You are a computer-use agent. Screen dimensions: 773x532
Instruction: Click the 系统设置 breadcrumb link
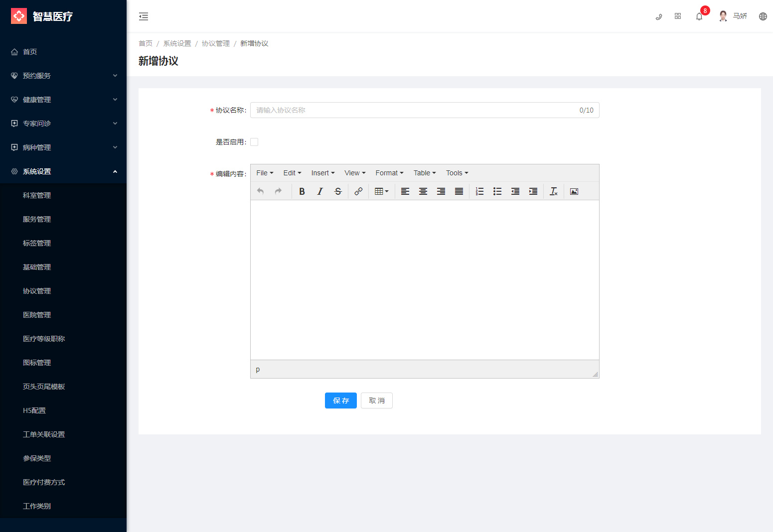click(177, 43)
